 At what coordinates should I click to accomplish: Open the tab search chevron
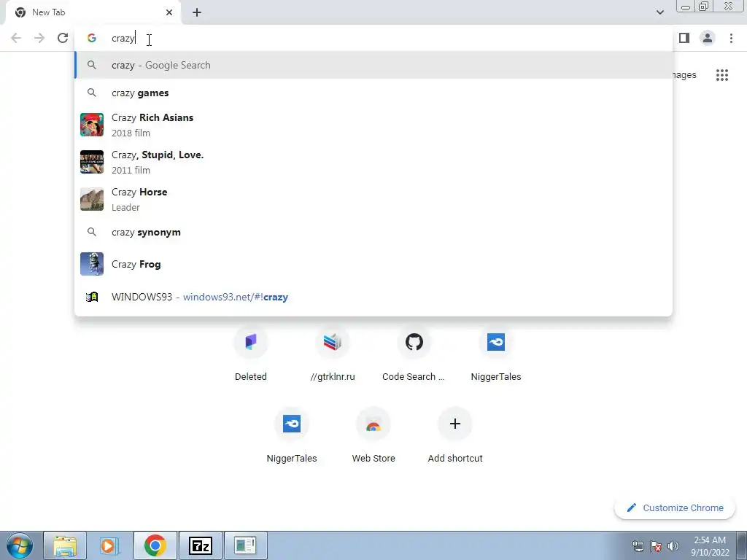(659, 12)
